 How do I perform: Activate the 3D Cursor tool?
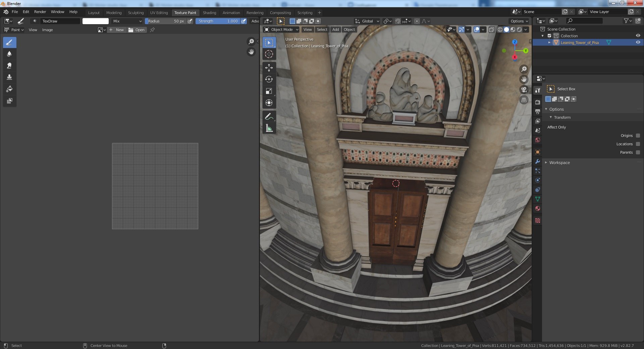tap(269, 54)
